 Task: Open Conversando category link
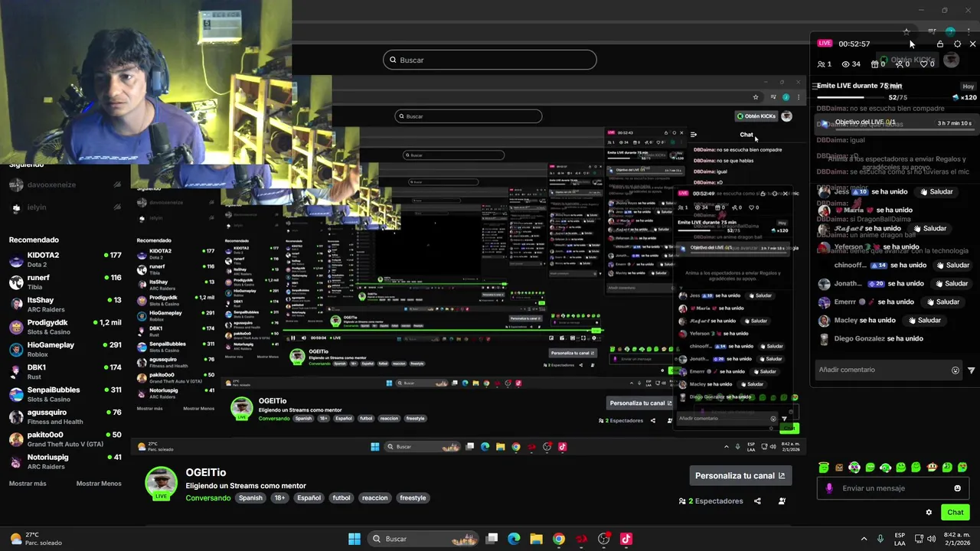[x=208, y=498]
